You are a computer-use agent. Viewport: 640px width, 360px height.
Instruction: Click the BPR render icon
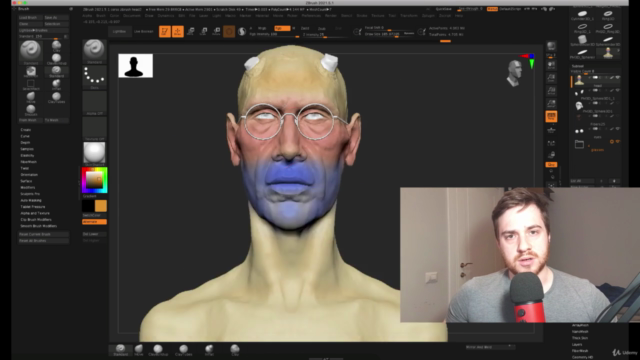[x=551, y=47]
